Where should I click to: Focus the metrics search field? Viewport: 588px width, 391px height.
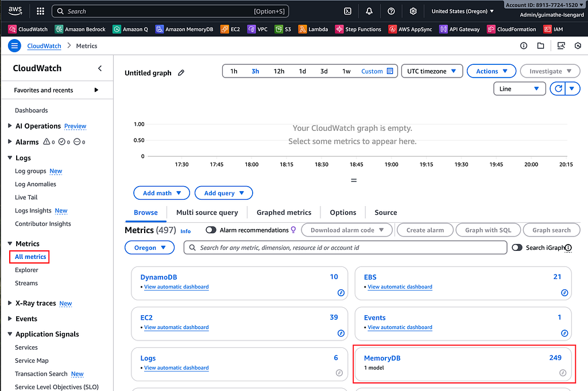[345, 247]
